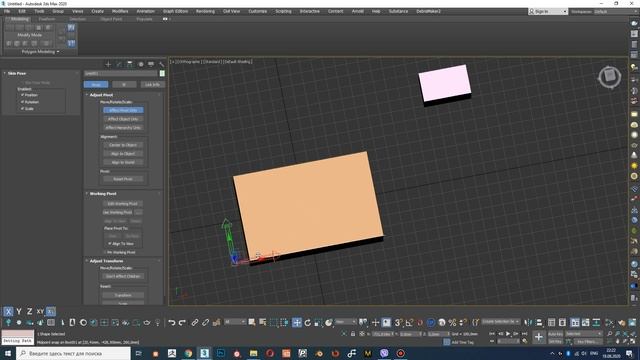Image resolution: width=640 pixels, height=360 pixels.
Task: Open the Rendering menu
Action: [205, 11]
